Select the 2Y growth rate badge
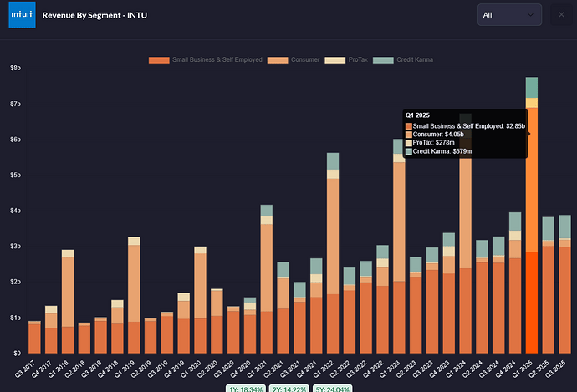The image size is (577, 392). [288, 388]
